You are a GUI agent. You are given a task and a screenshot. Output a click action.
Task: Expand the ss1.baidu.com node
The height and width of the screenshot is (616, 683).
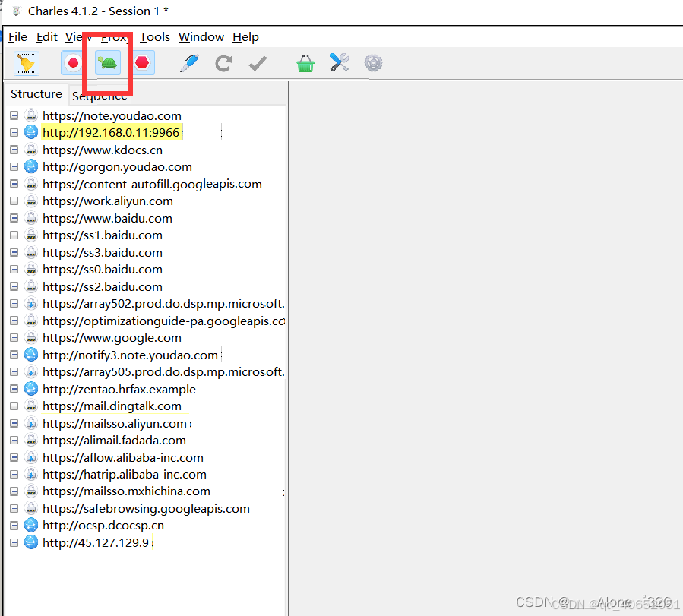pos(14,235)
